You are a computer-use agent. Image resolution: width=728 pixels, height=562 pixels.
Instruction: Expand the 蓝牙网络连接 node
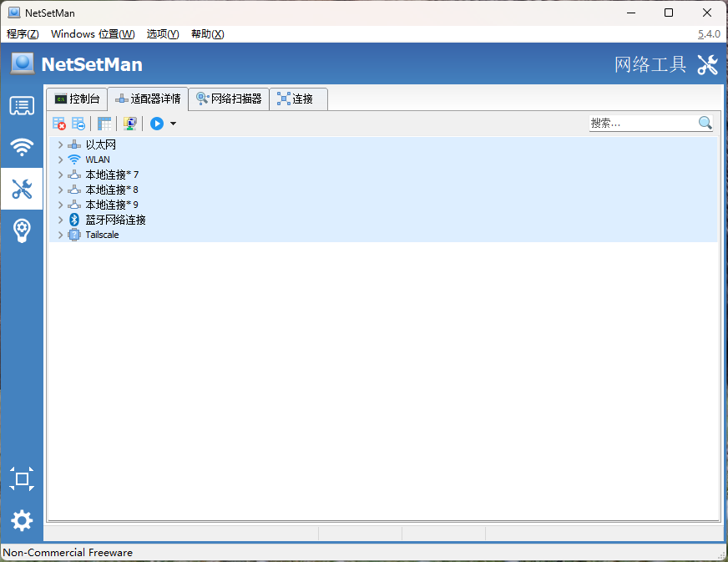tap(60, 220)
